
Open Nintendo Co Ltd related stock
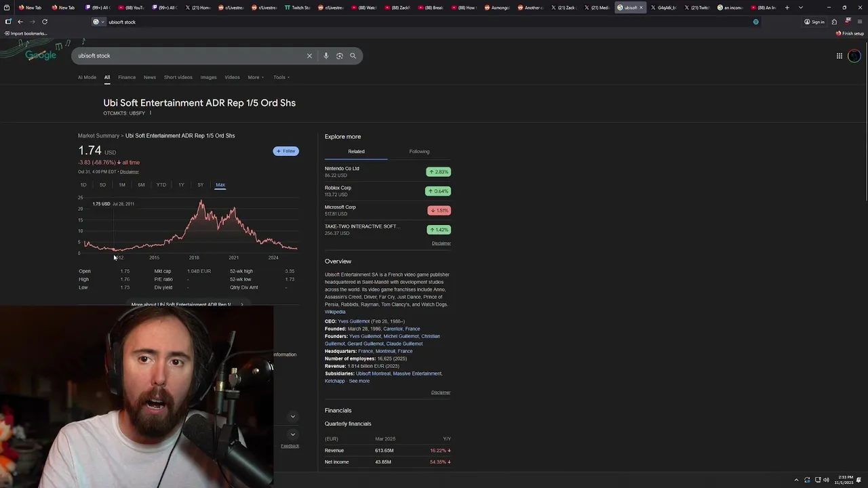(x=388, y=171)
